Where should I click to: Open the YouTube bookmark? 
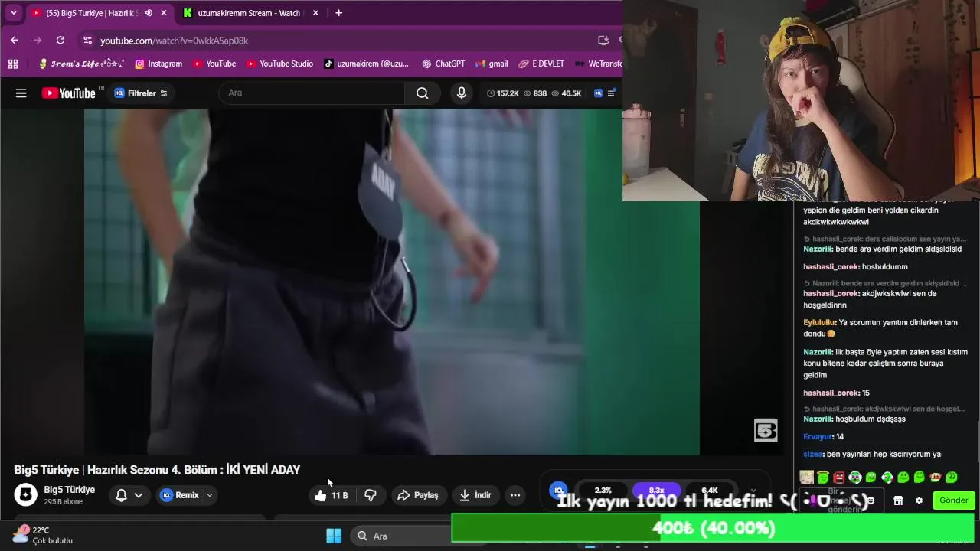[x=214, y=64]
